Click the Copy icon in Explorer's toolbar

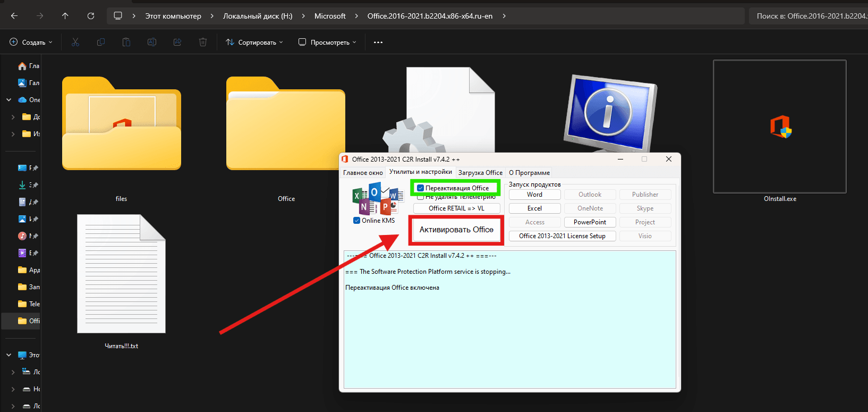tap(101, 42)
